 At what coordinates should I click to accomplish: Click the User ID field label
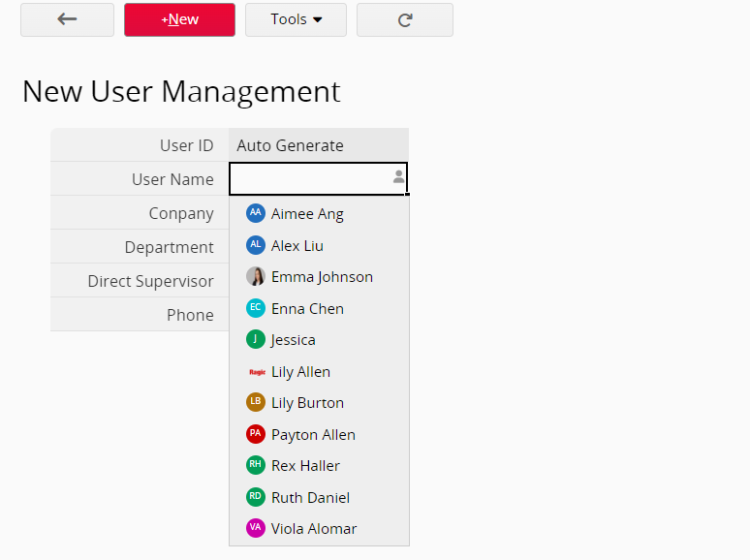[x=187, y=145]
